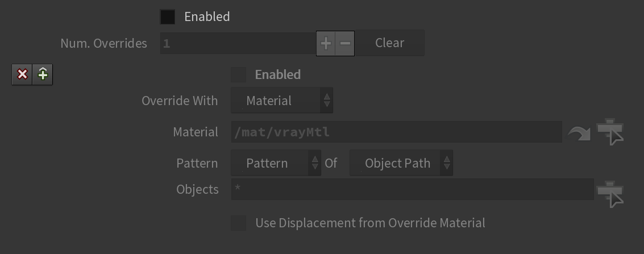
Task: Click the Num. Overrides value field
Action: tap(238, 43)
